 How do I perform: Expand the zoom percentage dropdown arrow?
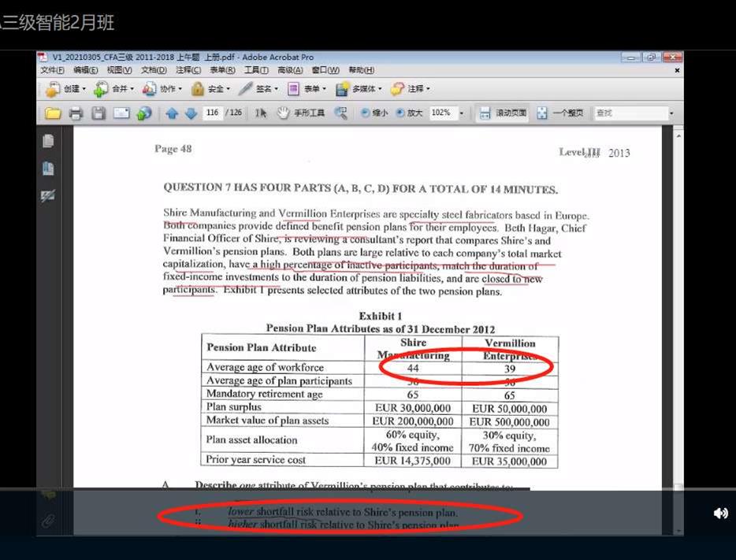[x=462, y=113]
